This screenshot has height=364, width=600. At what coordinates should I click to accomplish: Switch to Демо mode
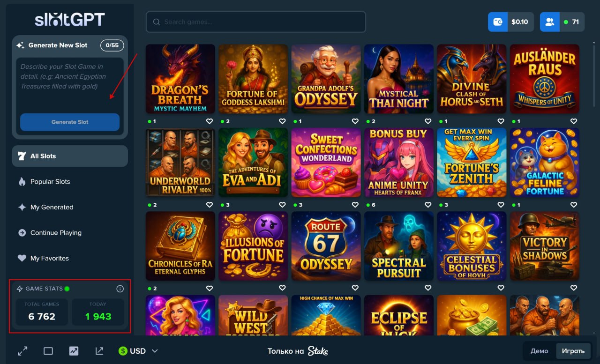540,351
